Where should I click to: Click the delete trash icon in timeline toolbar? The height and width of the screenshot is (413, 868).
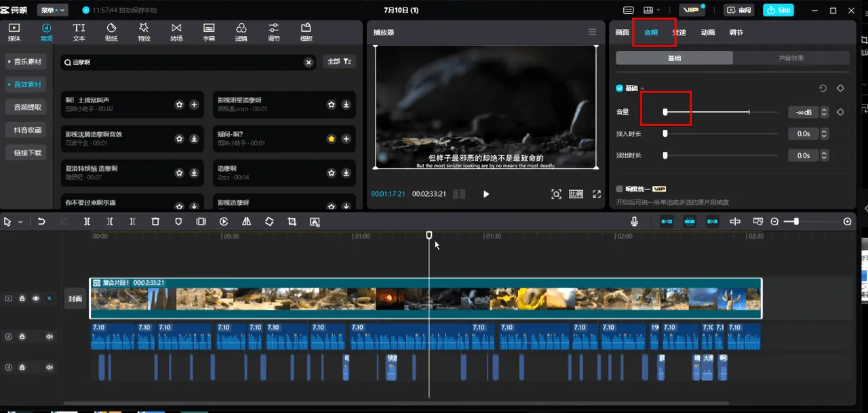pos(155,222)
